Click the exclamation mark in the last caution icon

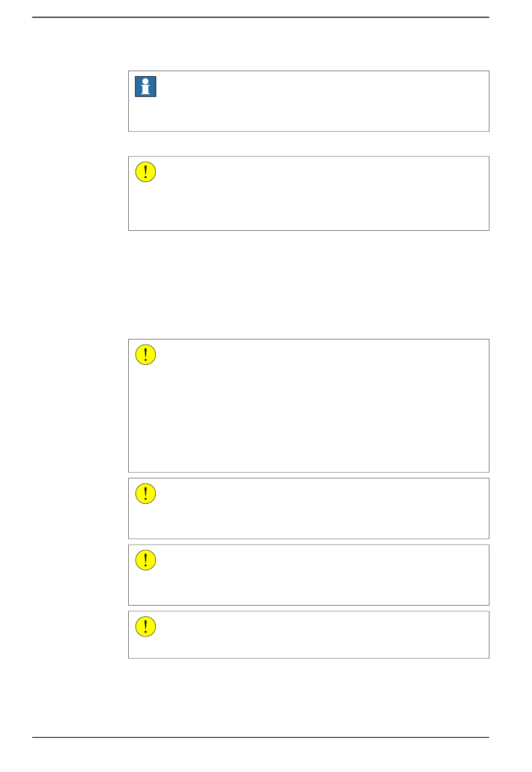click(x=146, y=627)
